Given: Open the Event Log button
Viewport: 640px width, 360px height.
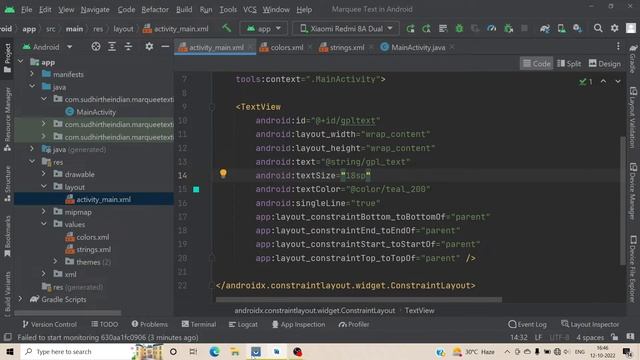Looking at the screenshot, I should [527, 324].
